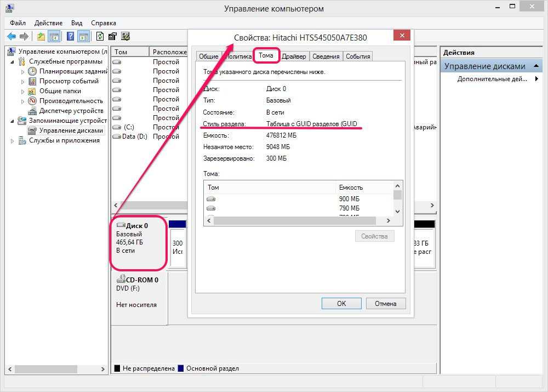The image size is (548, 392).
Task: Click the CD-ROM 0 drive icon
Action: [121, 280]
